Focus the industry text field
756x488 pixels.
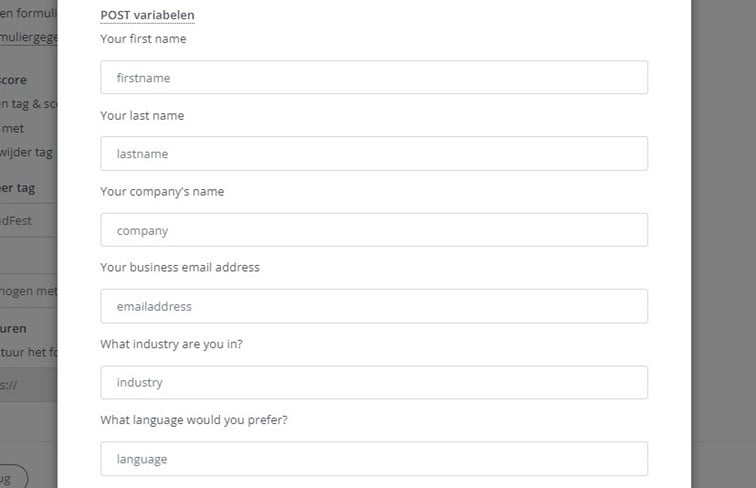click(x=374, y=382)
